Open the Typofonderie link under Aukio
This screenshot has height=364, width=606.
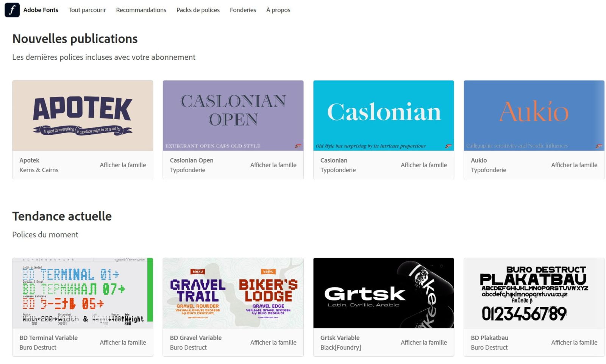[x=489, y=170]
